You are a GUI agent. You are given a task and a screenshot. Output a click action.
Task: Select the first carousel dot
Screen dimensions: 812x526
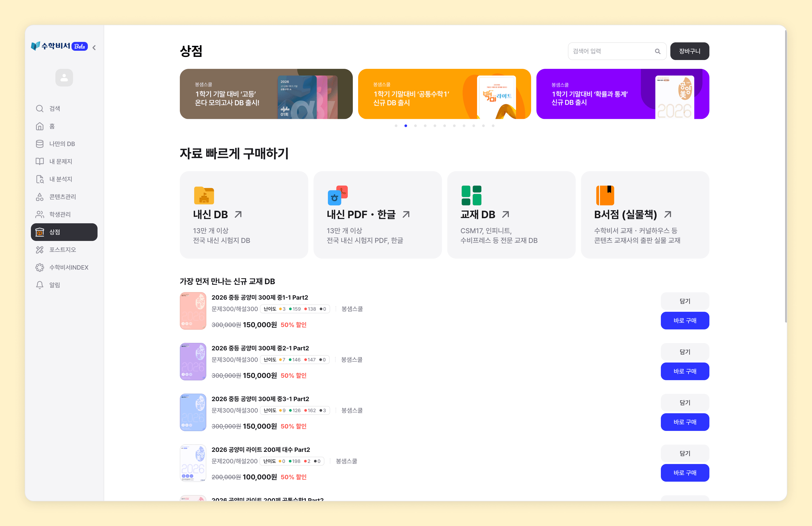coord(396,126)
